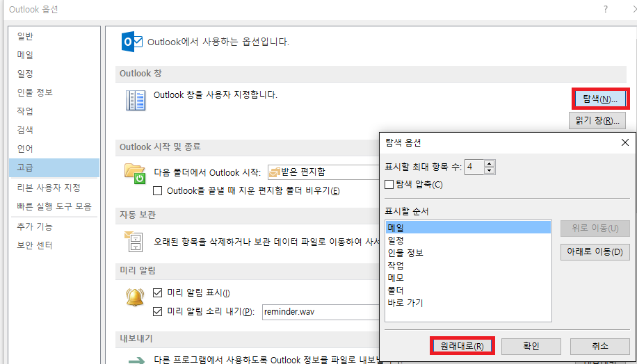Toggle 미리 알림 표시 checkbox
The image size is (637, 364).
point(158,292)
